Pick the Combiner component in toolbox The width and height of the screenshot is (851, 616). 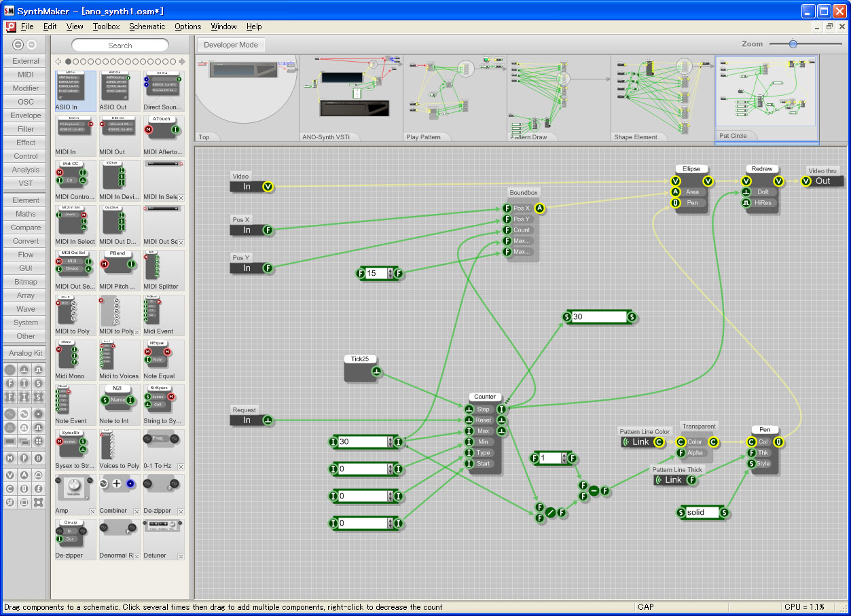(120, 494)
